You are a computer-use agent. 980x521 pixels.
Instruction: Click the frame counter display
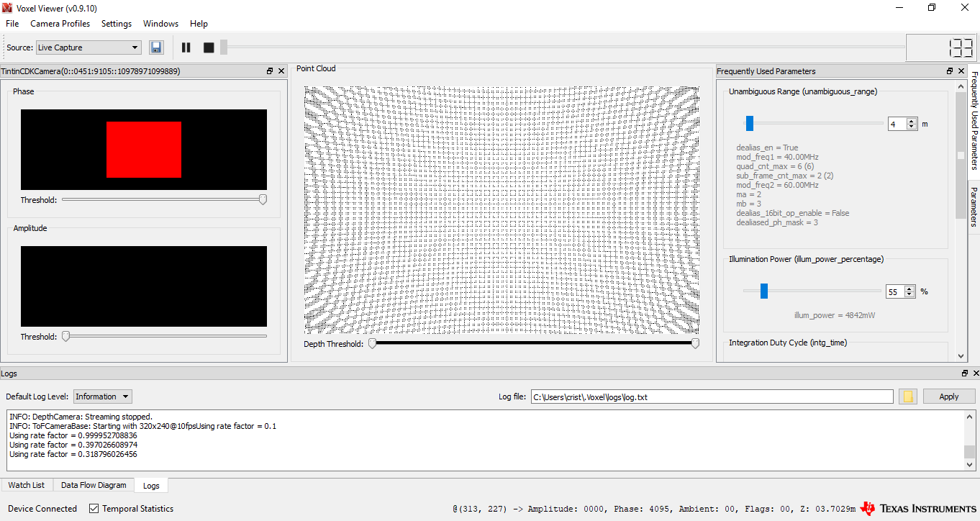coord(941,48)
